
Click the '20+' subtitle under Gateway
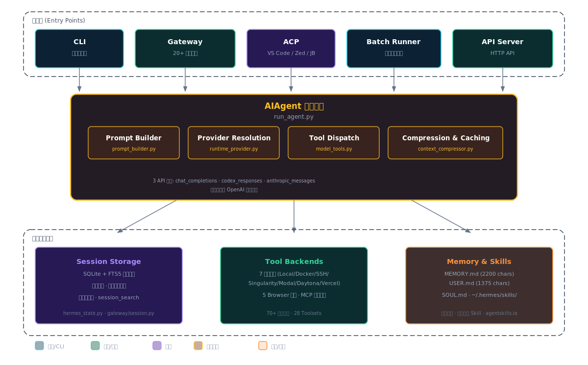[x=185, y=53]
